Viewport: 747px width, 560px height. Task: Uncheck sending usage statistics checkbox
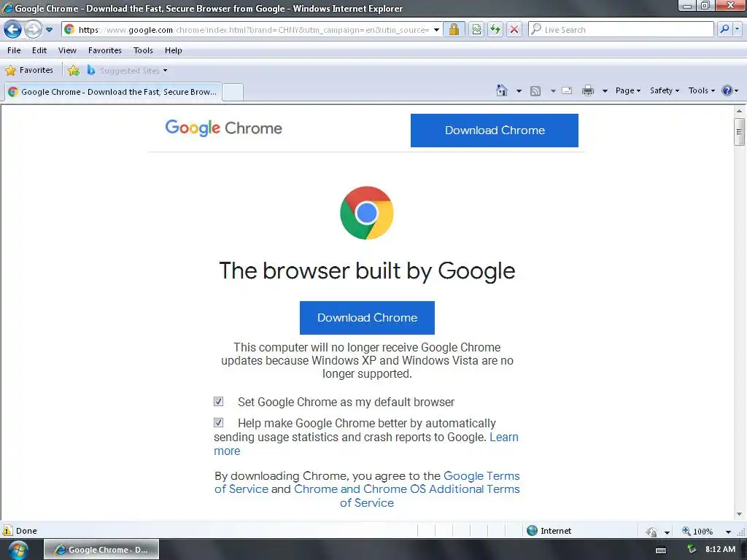tap(218, 422)
